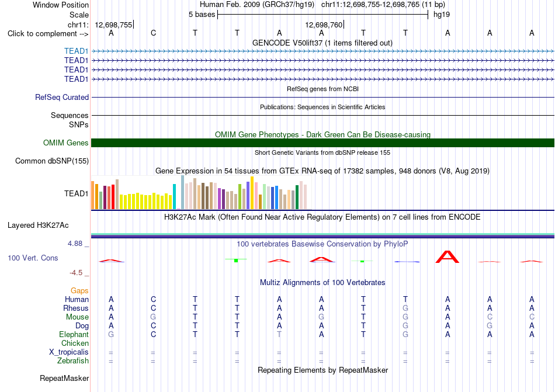The image size is (555, 392).
Task: Click the 'hg19' label beside scale bar
Action: 442,15
